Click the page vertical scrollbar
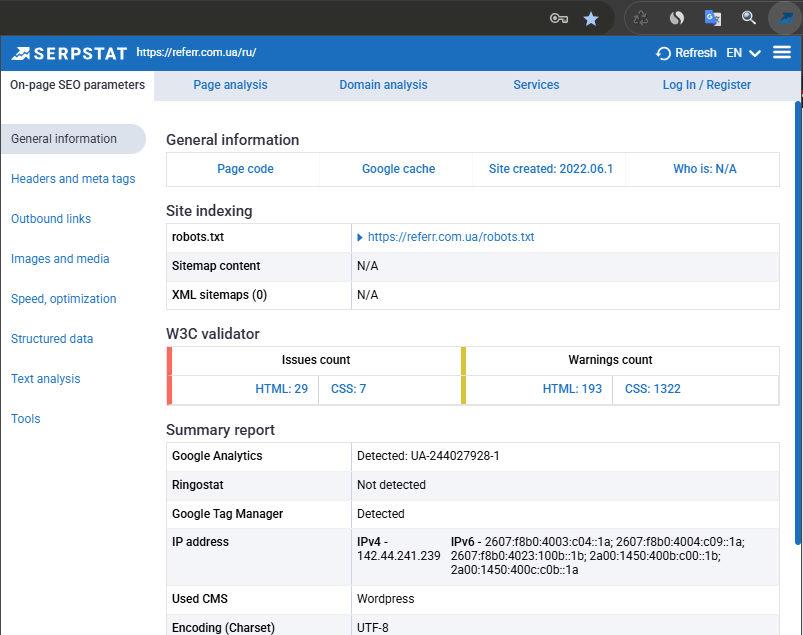The width and height of the screenshot is (803, 635). point(798,323)
